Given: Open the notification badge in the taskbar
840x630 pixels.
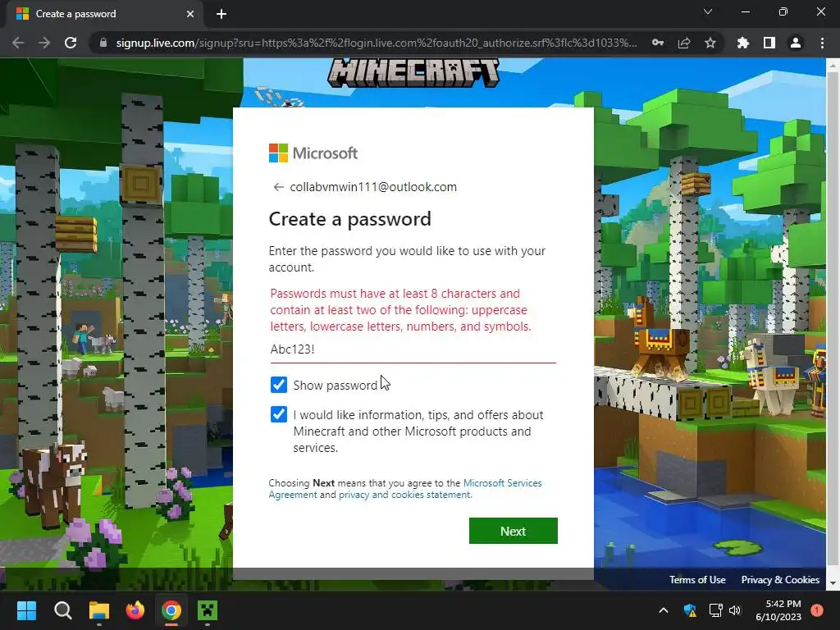Looking at the screenshot, I should coord(817,610).
